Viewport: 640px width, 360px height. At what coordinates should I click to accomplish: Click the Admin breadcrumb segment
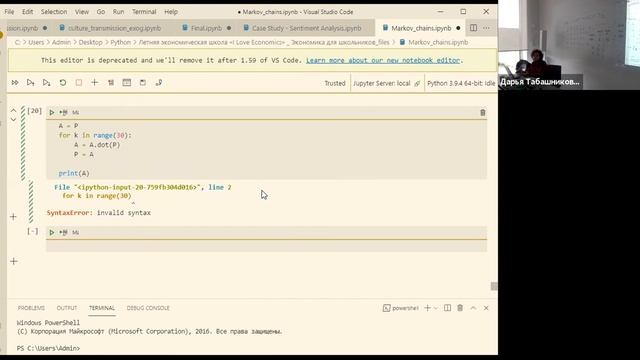[x=61, y=42]
